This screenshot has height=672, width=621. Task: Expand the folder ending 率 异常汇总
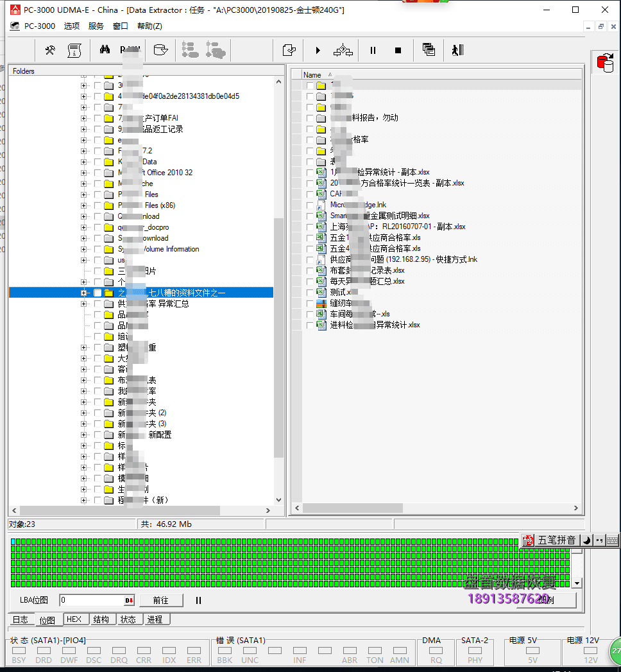pos(83,304)
